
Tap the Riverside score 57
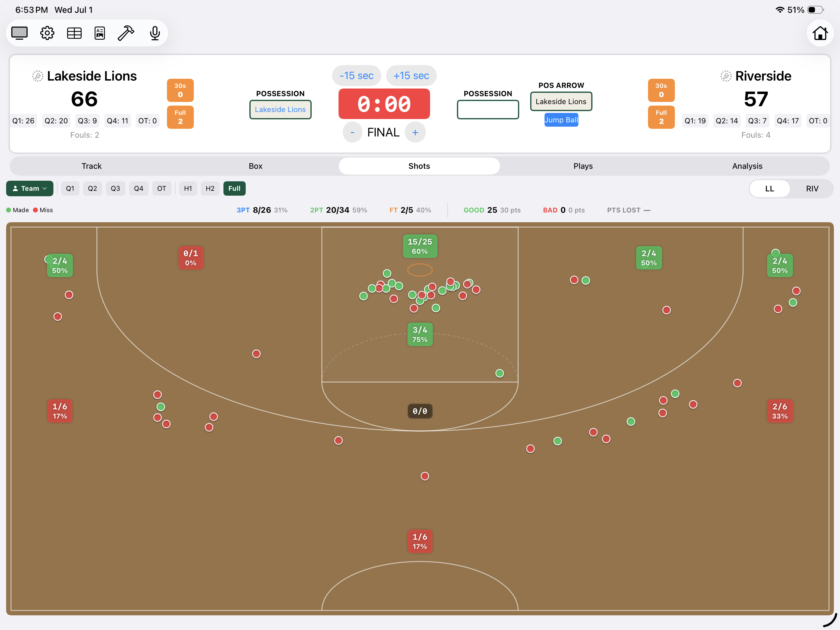point(756,99)
